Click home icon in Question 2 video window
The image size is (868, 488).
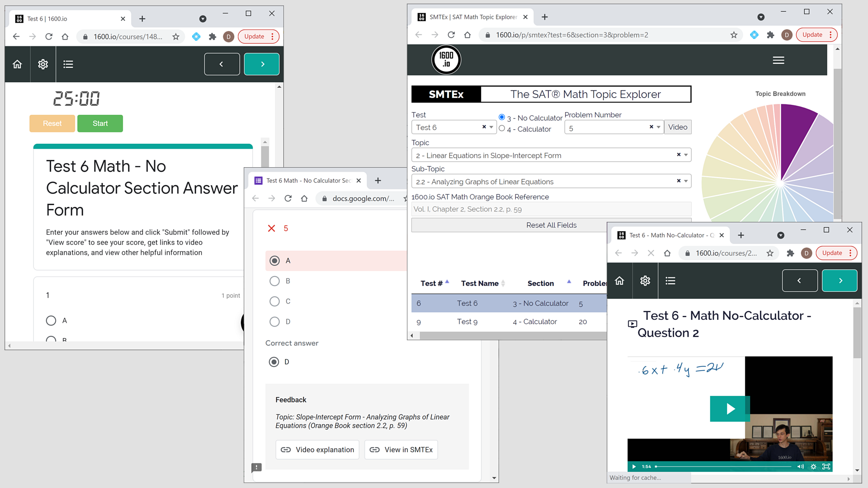coord(619,281)
